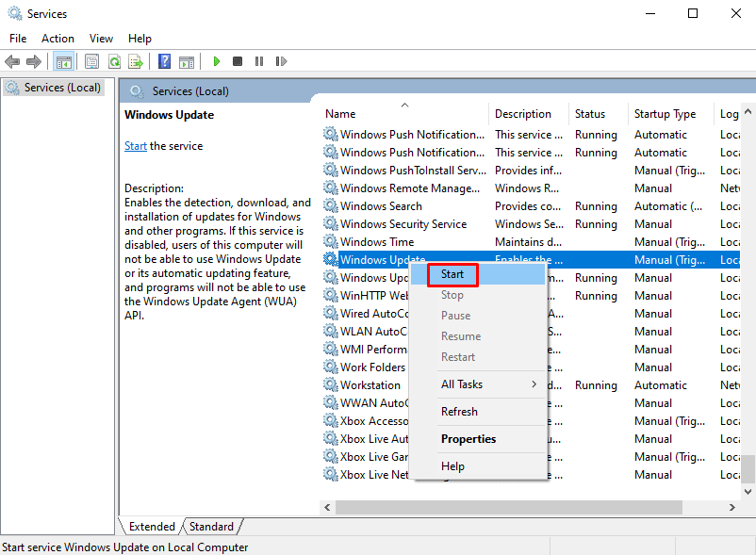
Task: Sort services by the Startup Type column header
Action: click(666, 114)
